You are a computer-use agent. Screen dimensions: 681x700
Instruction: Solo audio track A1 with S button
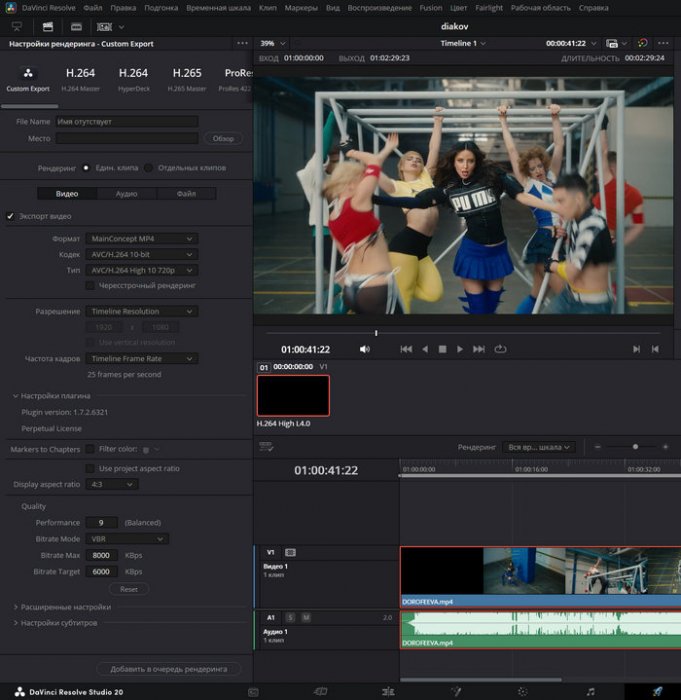tap(291, 618)
